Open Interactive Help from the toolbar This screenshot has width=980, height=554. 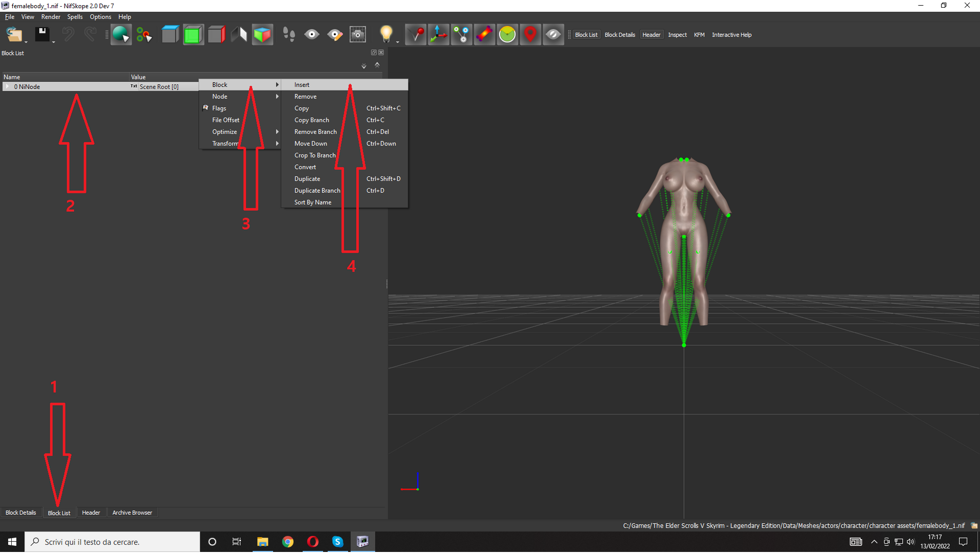731,35
